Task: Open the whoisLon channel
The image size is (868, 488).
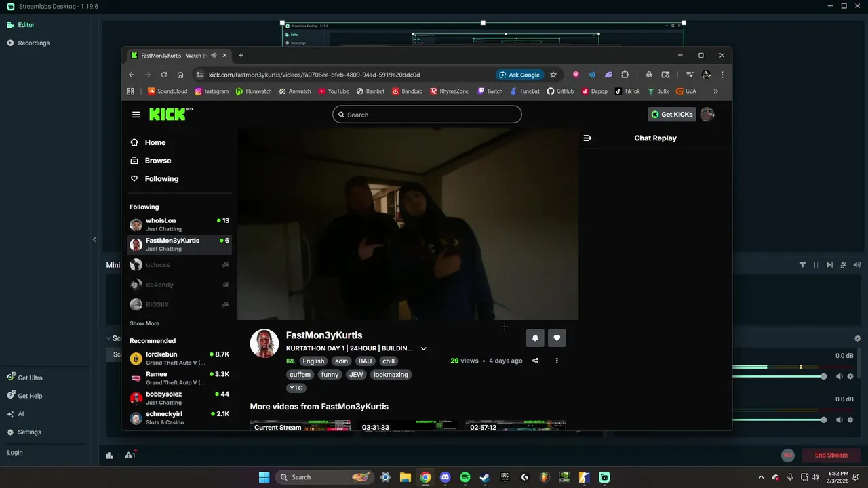Action: tap(180, 224)
